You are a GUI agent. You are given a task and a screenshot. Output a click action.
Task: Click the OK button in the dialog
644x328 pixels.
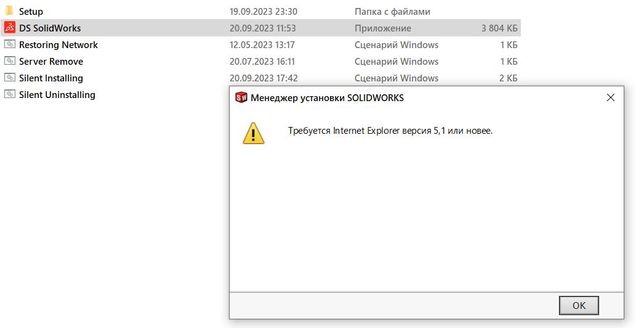[x=579, y=305]
